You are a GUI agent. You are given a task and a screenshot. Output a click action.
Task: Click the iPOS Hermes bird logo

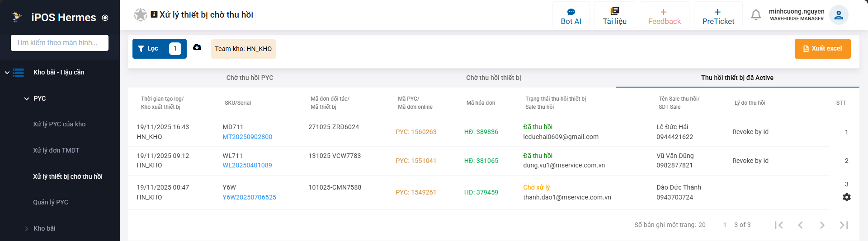pos(17,17)
